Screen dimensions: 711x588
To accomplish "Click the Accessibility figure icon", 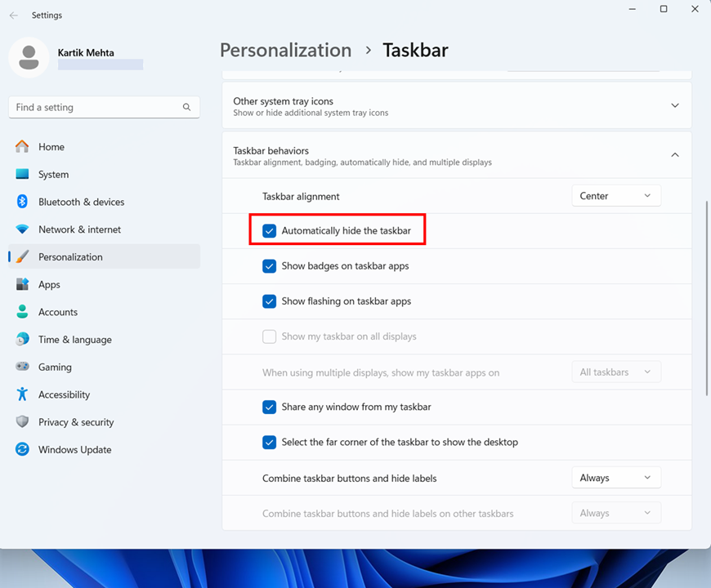I will click(22, 394).
